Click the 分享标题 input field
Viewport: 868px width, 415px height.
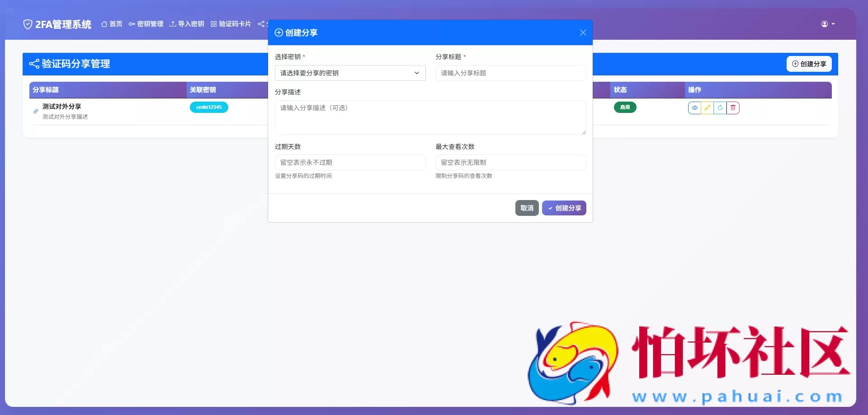pos(510,73)
